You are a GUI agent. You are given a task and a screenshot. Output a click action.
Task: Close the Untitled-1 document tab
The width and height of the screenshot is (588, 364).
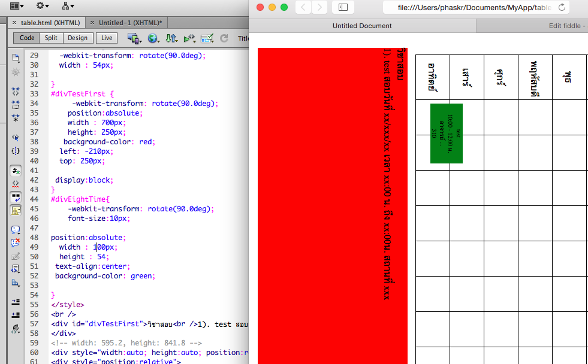coord(92,23)
